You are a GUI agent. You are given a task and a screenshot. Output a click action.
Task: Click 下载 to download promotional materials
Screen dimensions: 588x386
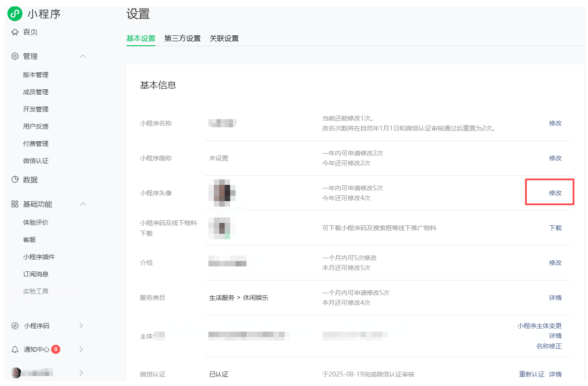coord(555,228)
